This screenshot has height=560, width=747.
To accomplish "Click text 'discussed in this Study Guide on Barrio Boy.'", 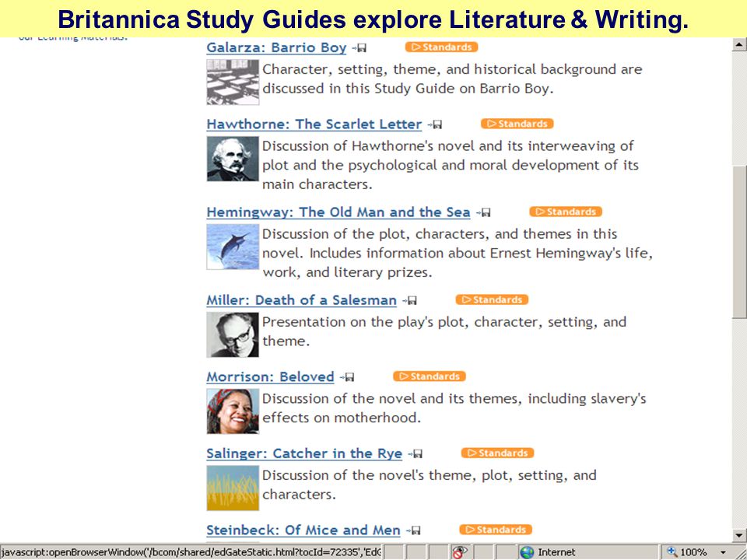I will point(408,89).
